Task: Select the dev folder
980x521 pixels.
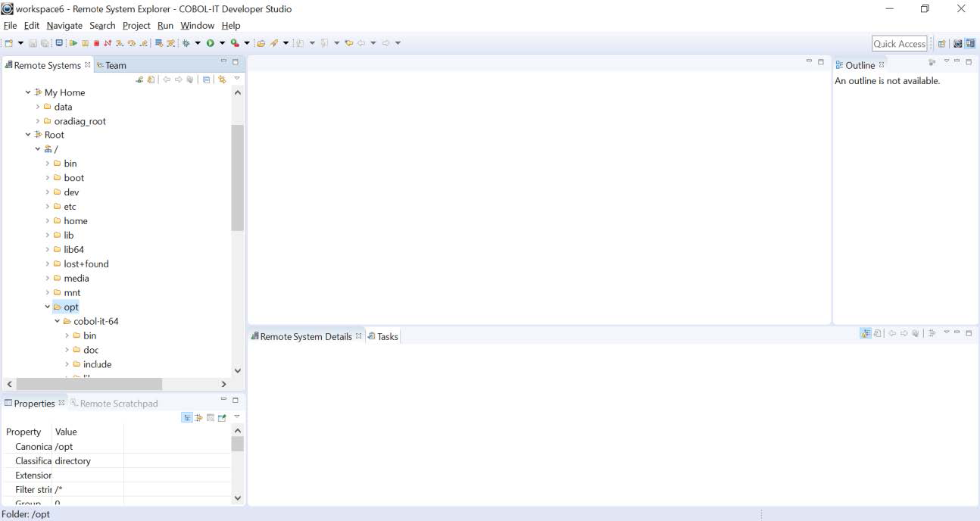Action: pos(71,192)
